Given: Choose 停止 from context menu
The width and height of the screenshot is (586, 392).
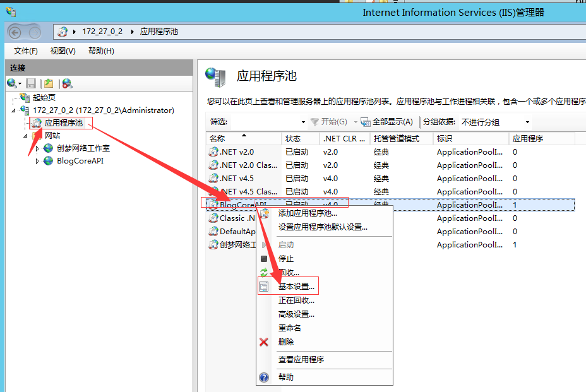Looking at the screenshot, I should click(x=286, y=259).
